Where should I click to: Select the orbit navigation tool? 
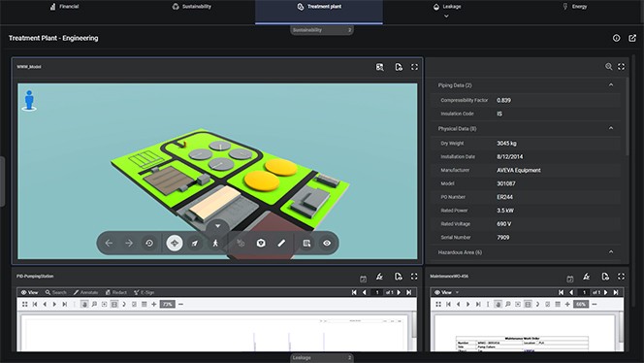(175, 244)
